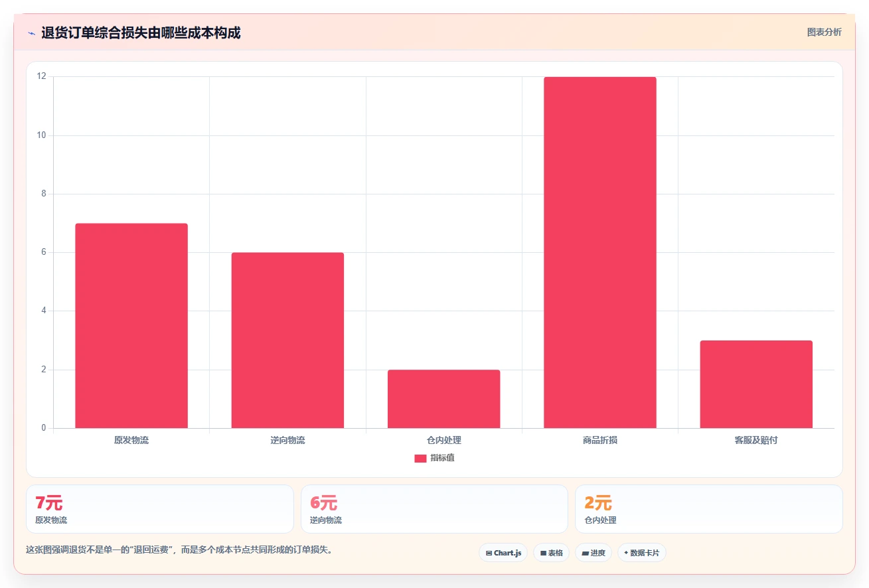This screenshot has height=588, width=869.
Task: Select the 进度 tag
Action: pyautogui.click(x=593, y=553)
